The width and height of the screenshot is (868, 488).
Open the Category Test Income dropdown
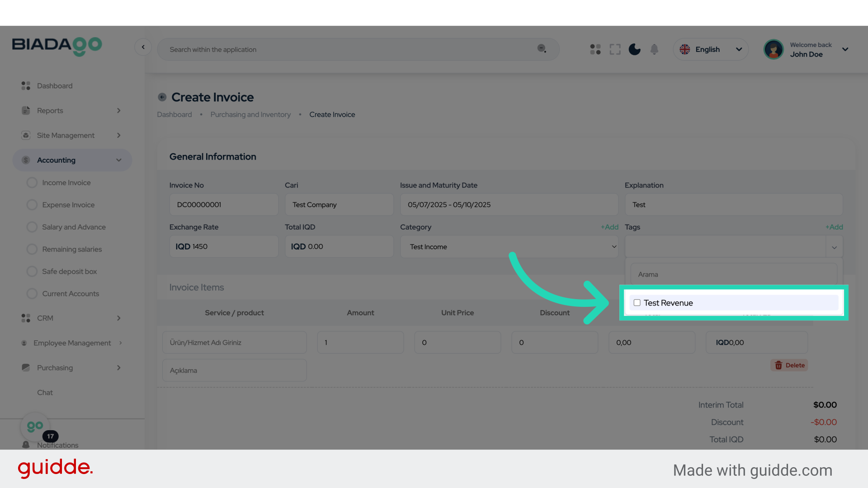pyautogui.click(x=509, y=247)
